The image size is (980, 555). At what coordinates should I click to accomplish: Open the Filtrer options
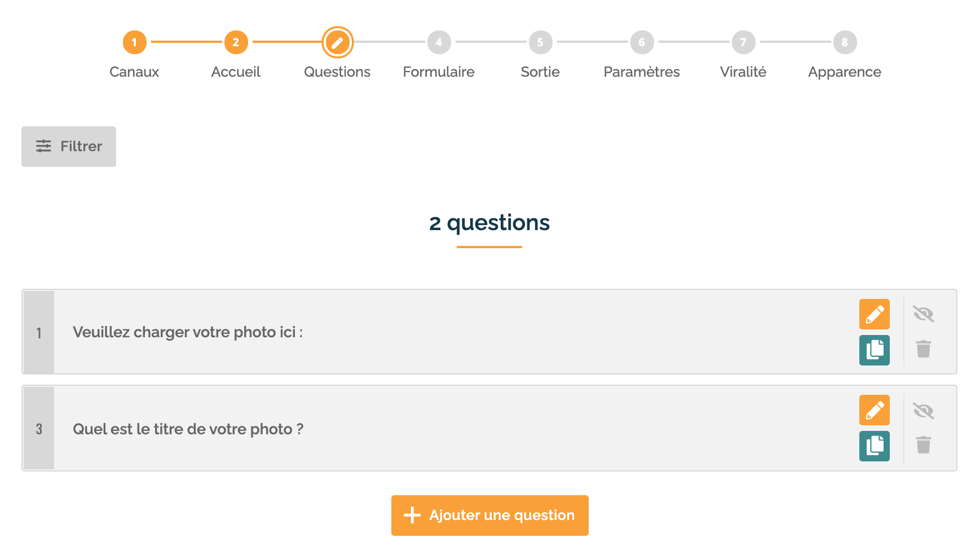(x=69, y=147)
